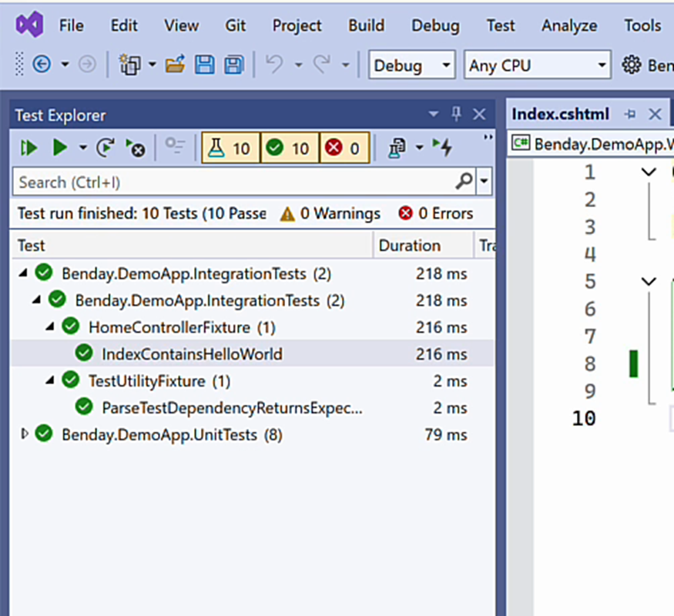Click the gear icon beside Any CPU
This screenshot has height=616, width=674.
[x=631, y=65]
